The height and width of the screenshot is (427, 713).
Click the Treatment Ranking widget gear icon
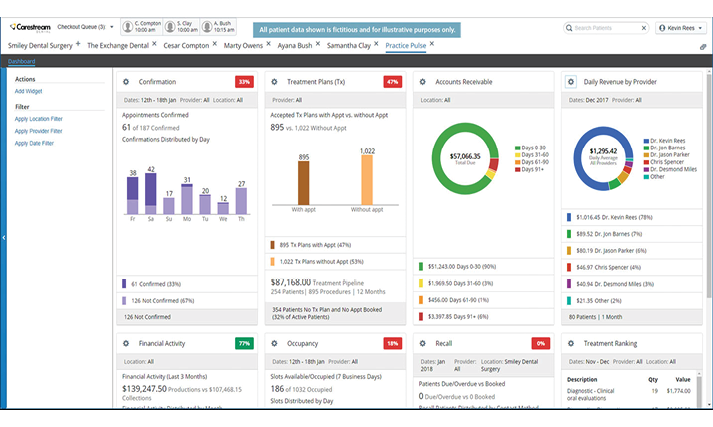point(571,343)
